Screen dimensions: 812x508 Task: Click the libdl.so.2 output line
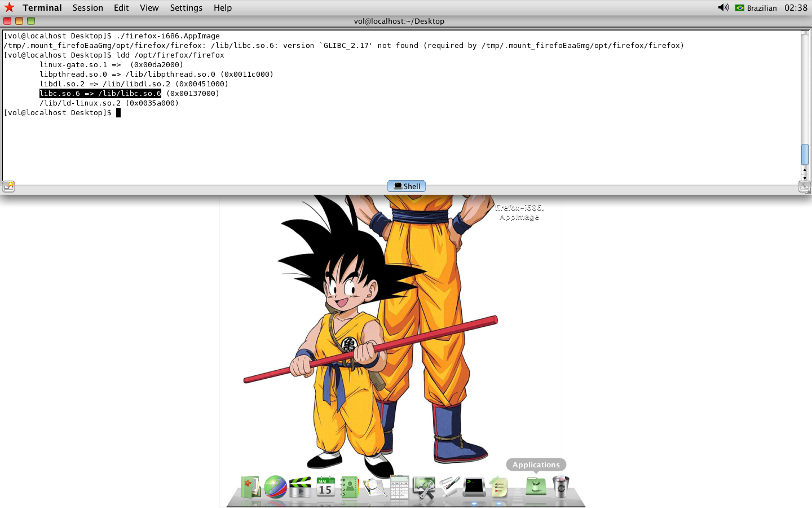pyautogui.click(x=134, y=84)
